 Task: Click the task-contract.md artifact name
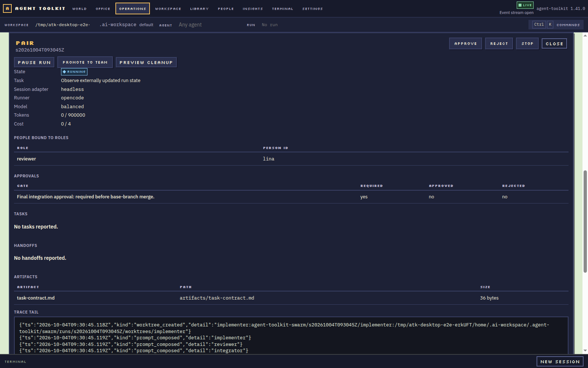pyautogui.click(x=36, y=298)
